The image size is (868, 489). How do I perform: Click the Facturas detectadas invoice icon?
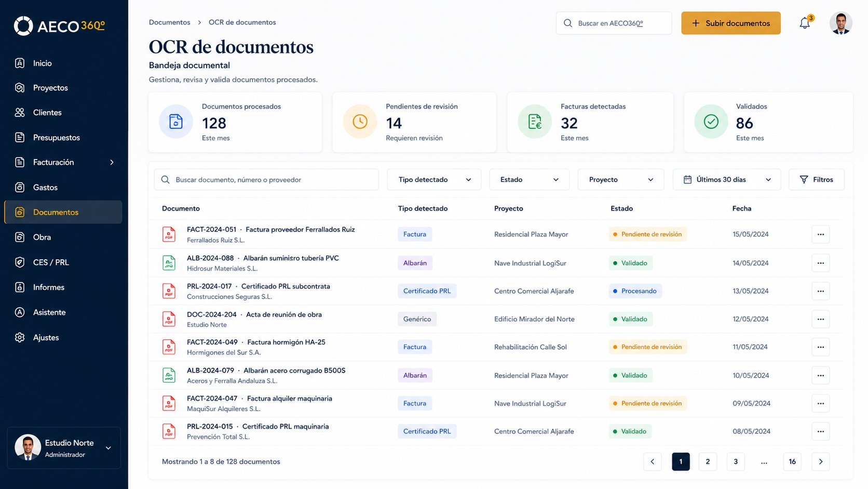coord(535,122)
